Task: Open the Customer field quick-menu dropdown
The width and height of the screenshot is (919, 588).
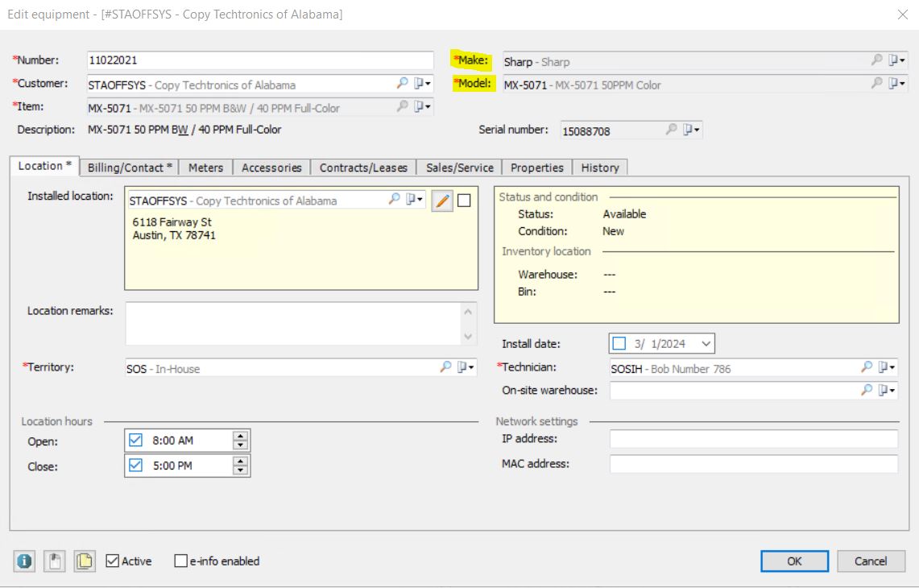Action: pyautogui.click(x=423, y=84)
